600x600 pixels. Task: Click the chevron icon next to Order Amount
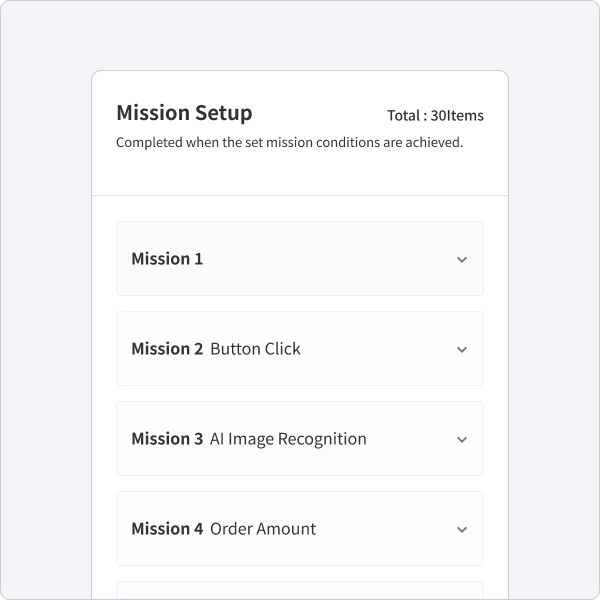click(x=462, y=529)
